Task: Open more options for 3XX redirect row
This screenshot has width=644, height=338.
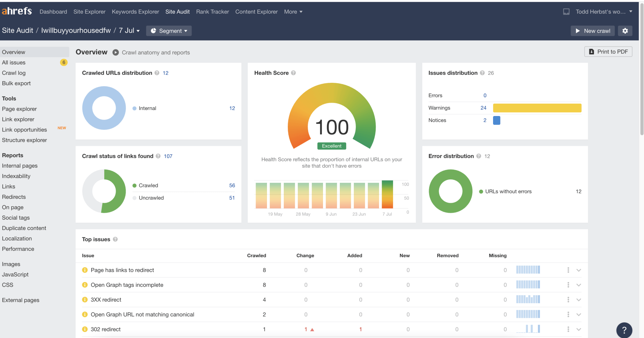Action: click(568, 299)
